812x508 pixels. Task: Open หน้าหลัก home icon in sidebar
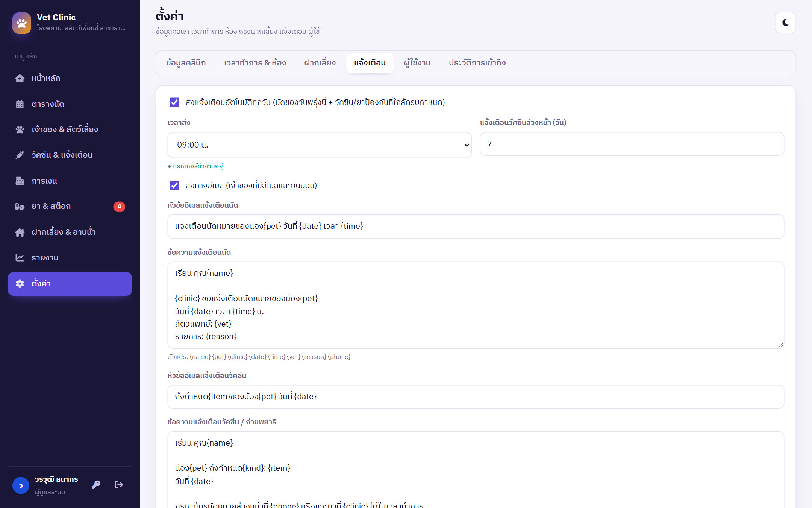[20, 78]
